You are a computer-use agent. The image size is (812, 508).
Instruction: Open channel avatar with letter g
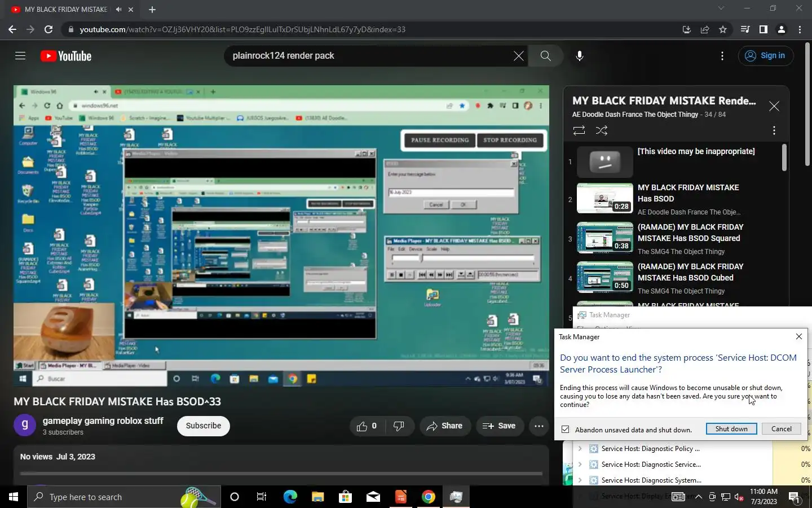click(25, 426)
